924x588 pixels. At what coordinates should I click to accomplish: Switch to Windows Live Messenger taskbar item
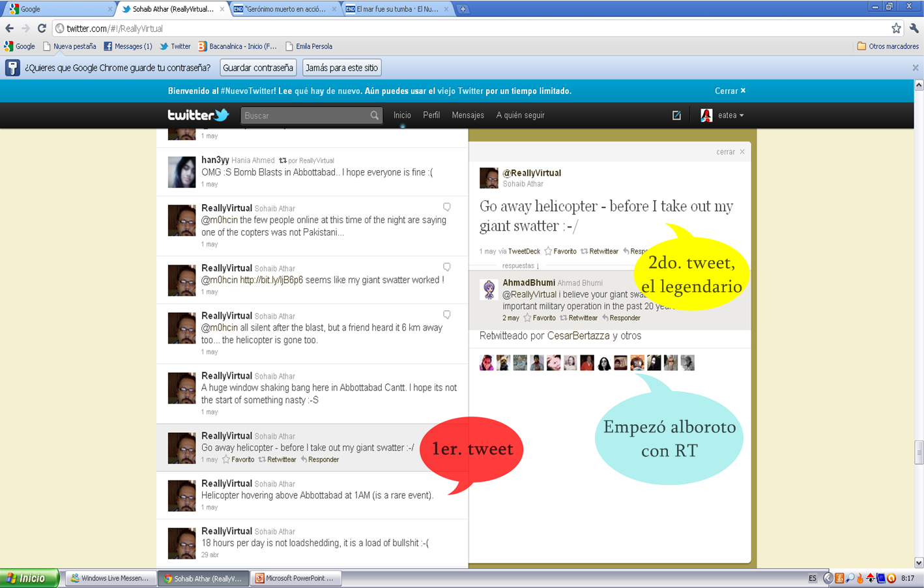coord(111,578)
